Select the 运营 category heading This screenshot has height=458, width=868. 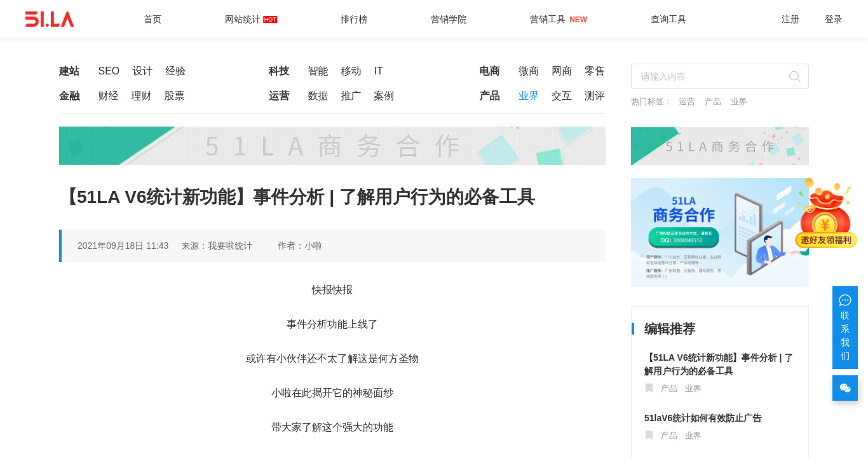[x=279, y=96]
